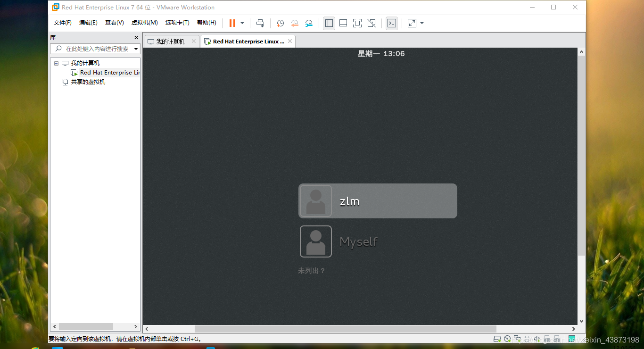Image resolution: width=644 pixels, height=349 pixels.
Task: Close the Red Hat Enterprise Linux tab
Action: click(290, 42)
